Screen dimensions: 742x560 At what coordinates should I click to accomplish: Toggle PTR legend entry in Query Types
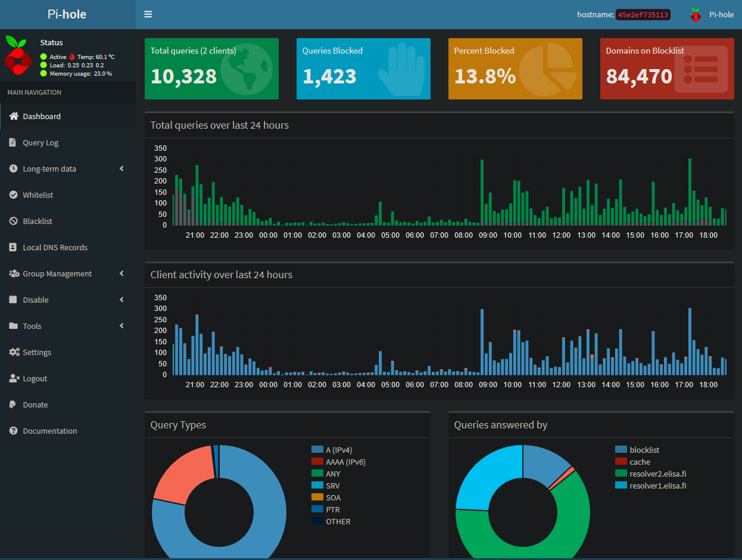tap(326, 509)
